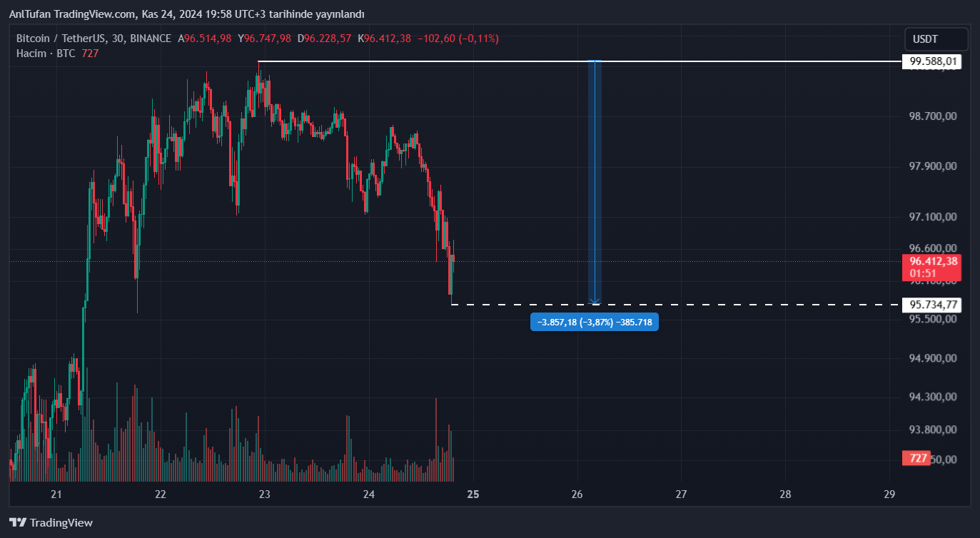Click the red current price label 96.412,38
The width and height of the screenshot is (980, 538).
click(931, 261)
